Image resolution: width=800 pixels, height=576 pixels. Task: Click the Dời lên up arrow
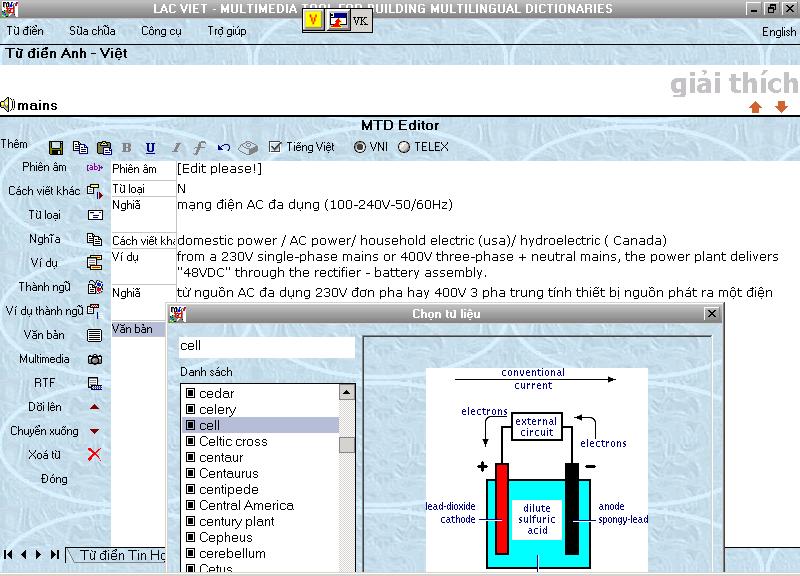tap(94, 407)
